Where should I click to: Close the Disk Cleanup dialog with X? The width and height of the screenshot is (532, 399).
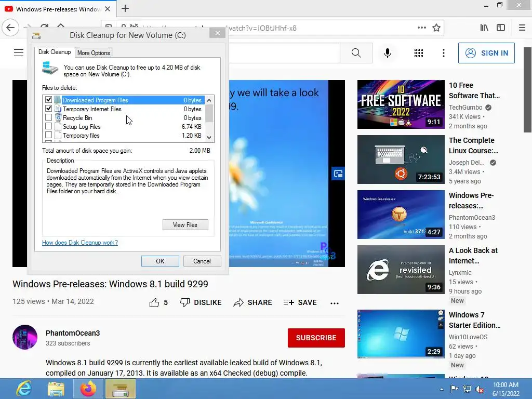point(218,33)
